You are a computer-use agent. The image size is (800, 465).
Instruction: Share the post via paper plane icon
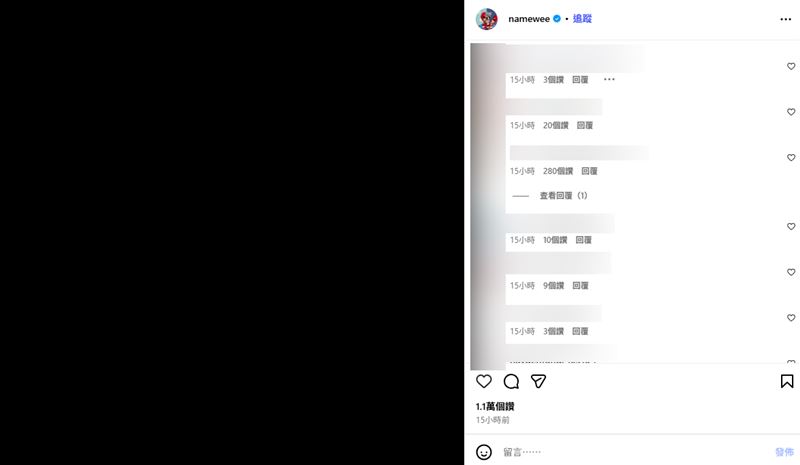pos(538,381)
